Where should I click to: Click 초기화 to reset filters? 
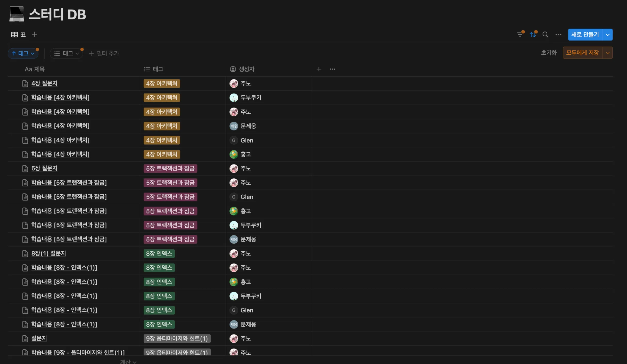point(549,53)
